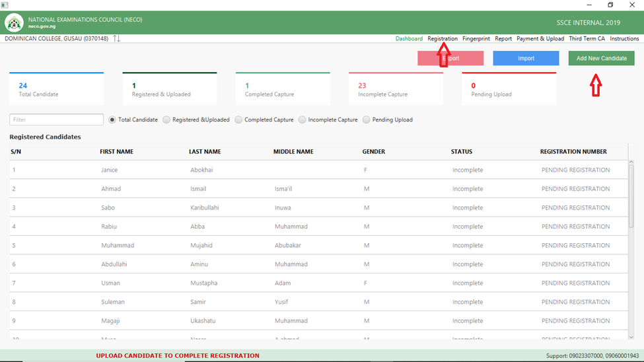The height and width of the screenshot is (362, 644).
Task: Click the candidate table's vertical scrollbar
Action: tap(630, 198)
